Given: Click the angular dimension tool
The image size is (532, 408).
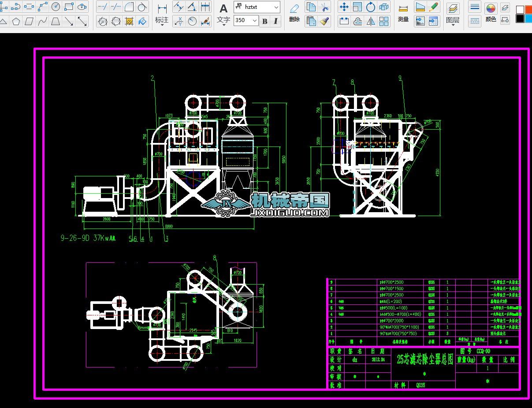Looking at the screenshot, I should pyautogui.click(x=192, y=7).
